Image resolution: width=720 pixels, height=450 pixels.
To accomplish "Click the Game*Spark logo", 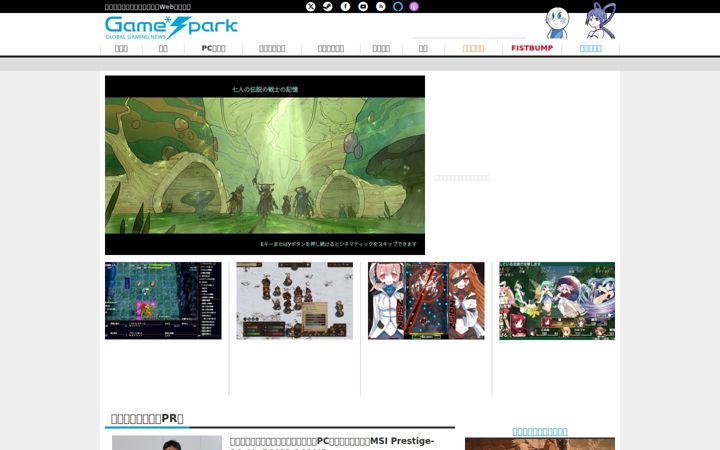I will point(171,28).
